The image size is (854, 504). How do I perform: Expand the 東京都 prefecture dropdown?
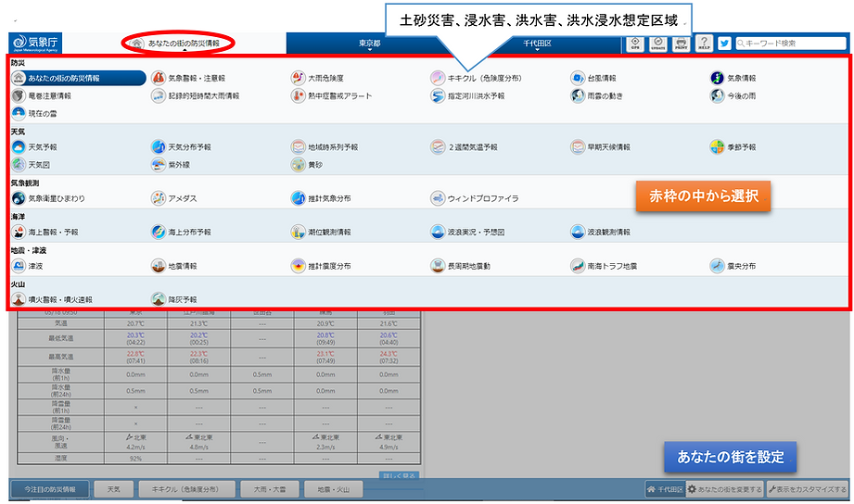coord(369,44)
